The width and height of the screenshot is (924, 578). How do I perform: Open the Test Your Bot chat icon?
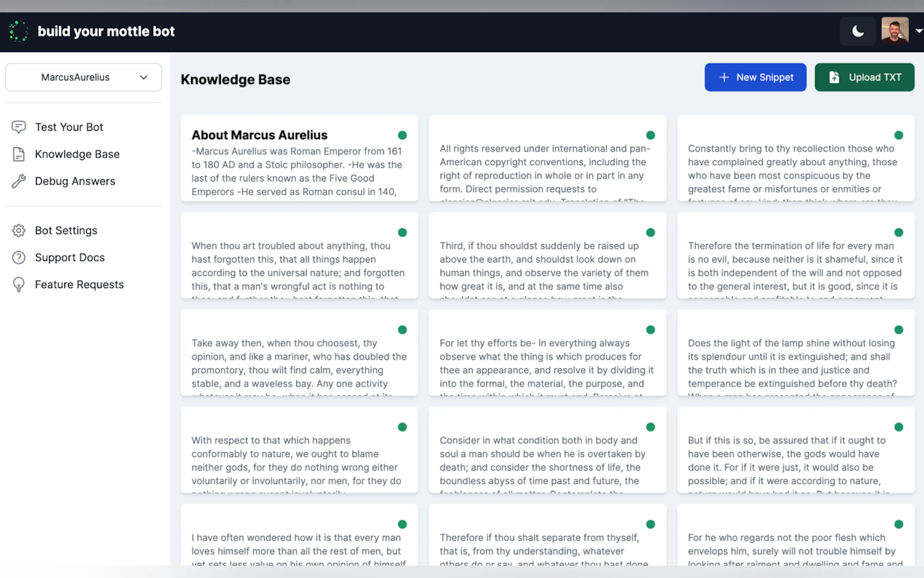(x=18, y=127)
